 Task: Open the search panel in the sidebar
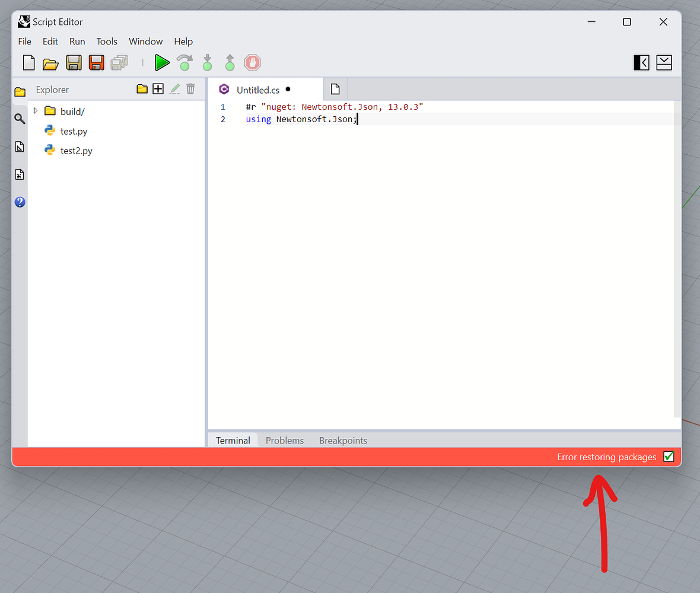20,119
